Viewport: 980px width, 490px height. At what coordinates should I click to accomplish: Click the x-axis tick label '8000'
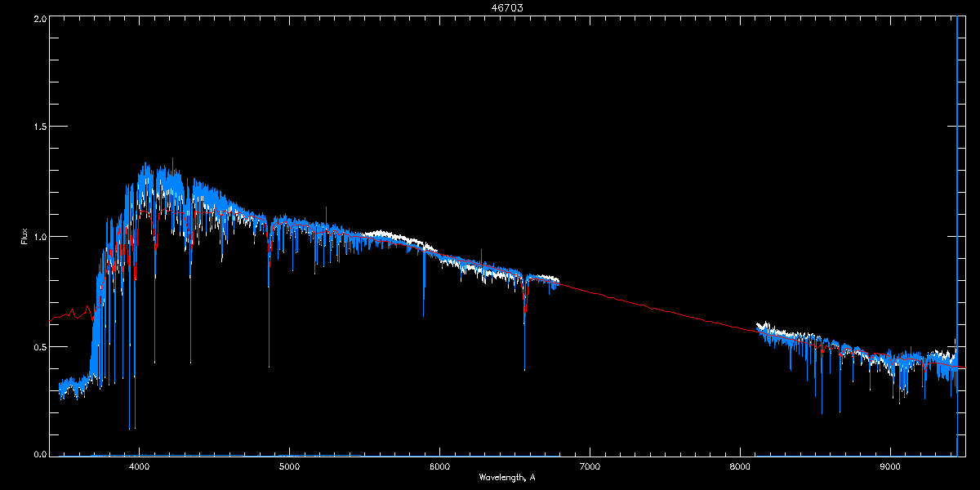click(x=740, y=467)
